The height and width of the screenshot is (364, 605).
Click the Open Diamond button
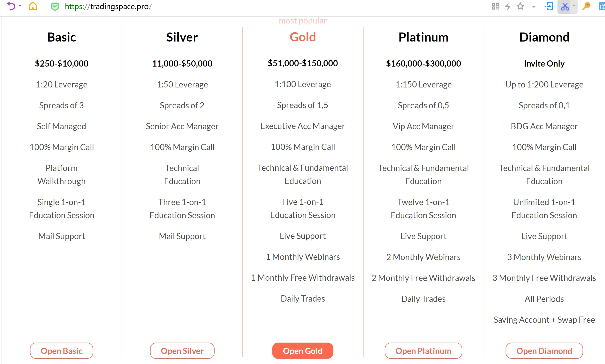pos(544,351)
